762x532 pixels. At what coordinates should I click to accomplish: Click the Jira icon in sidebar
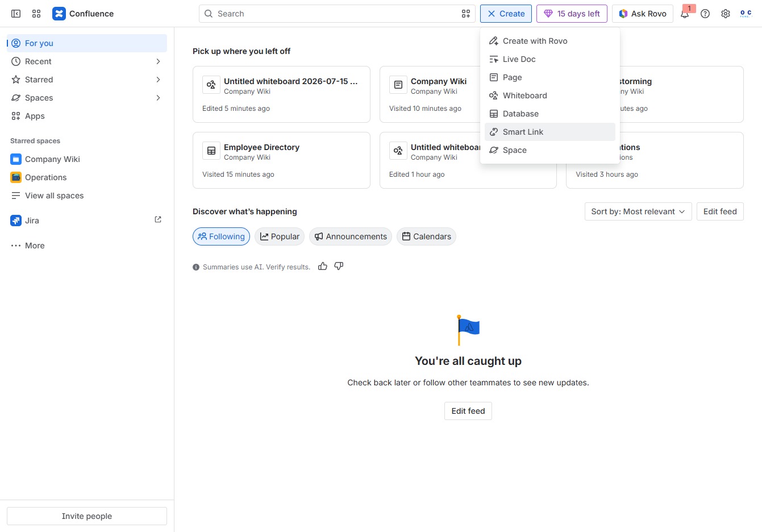(16, 221)
